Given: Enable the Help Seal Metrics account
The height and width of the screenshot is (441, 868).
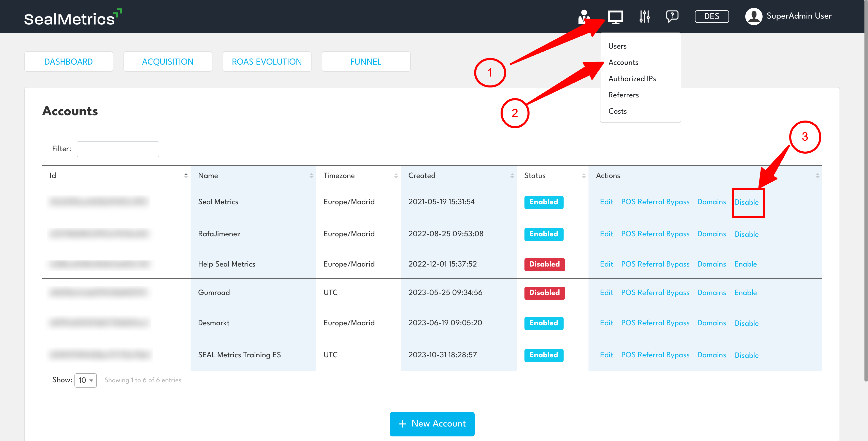Looking at the screenshot, I should (745, 264).
